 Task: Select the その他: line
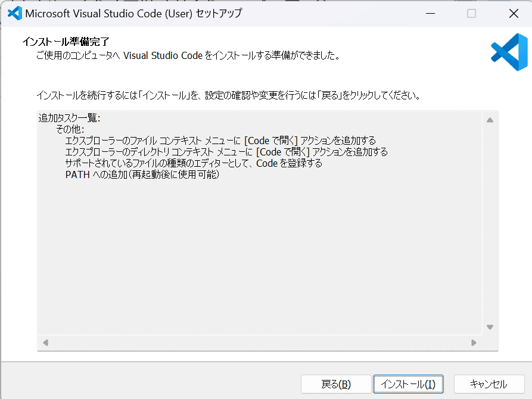pos(70,129)
